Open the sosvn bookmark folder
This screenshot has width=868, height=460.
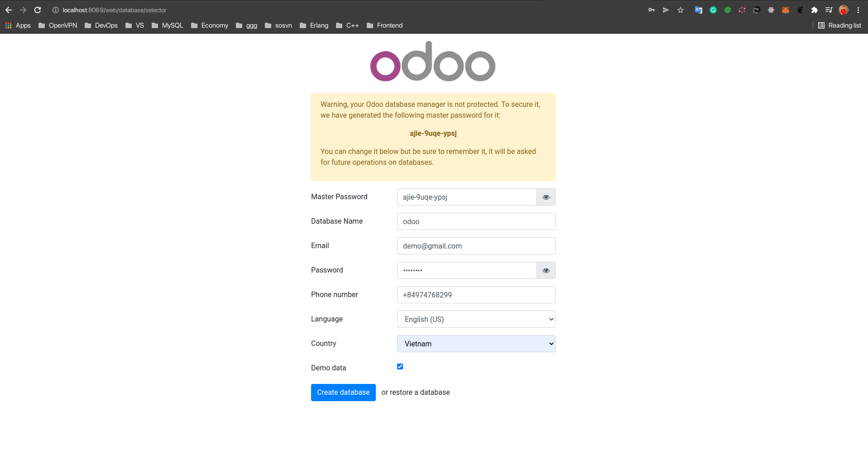(278, 25)
